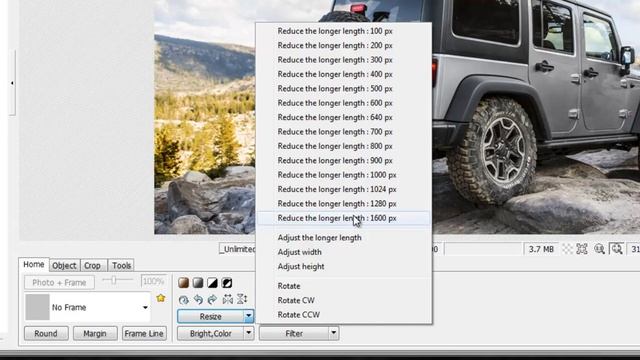Open the Bright,Color dropdown arrow

[249, 333]
